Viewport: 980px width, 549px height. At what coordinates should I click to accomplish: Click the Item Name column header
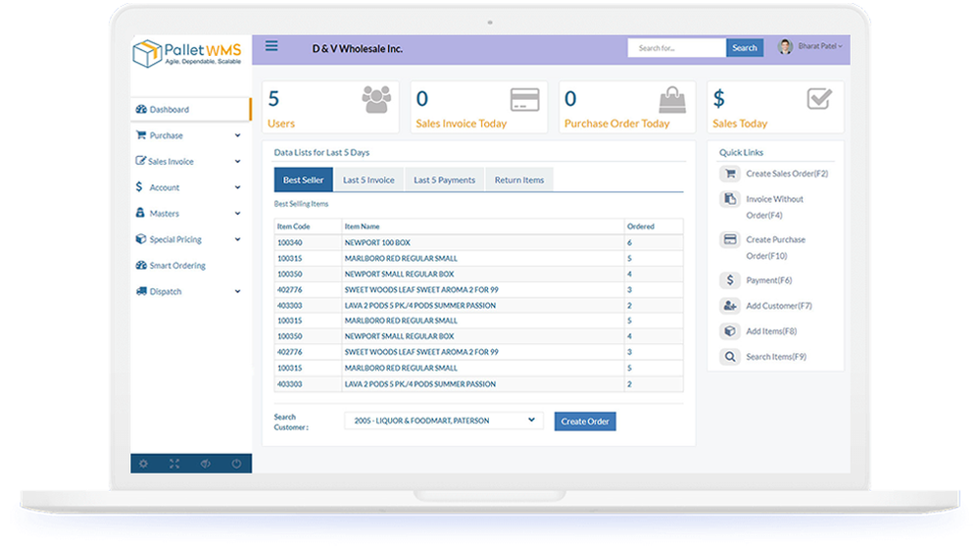362,226
